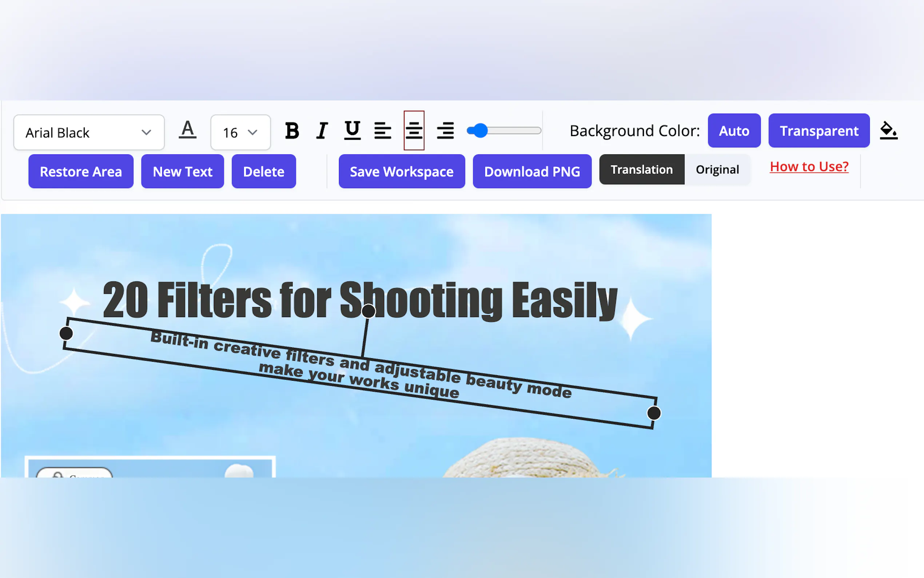Toggle underline formatting
The image size is (924, 578).
(x=352, y=131)
